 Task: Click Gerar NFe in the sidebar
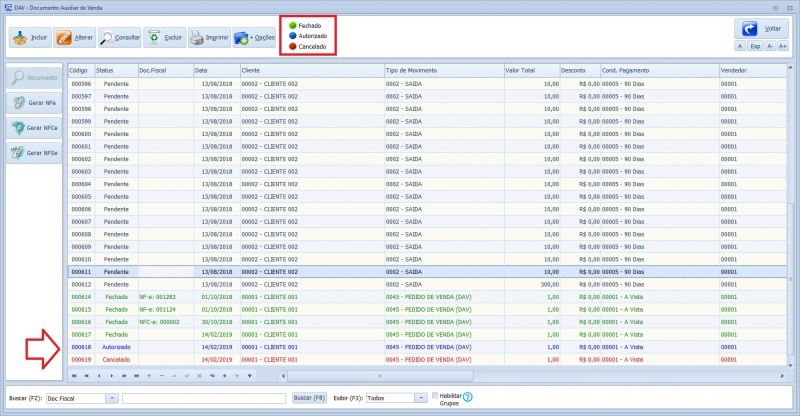(x=34, y=102)
